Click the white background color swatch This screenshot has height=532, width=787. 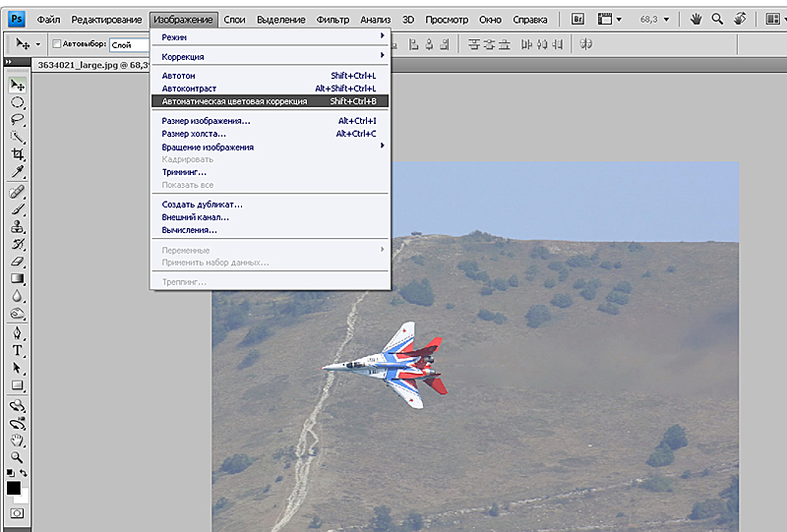click(24, 497)
